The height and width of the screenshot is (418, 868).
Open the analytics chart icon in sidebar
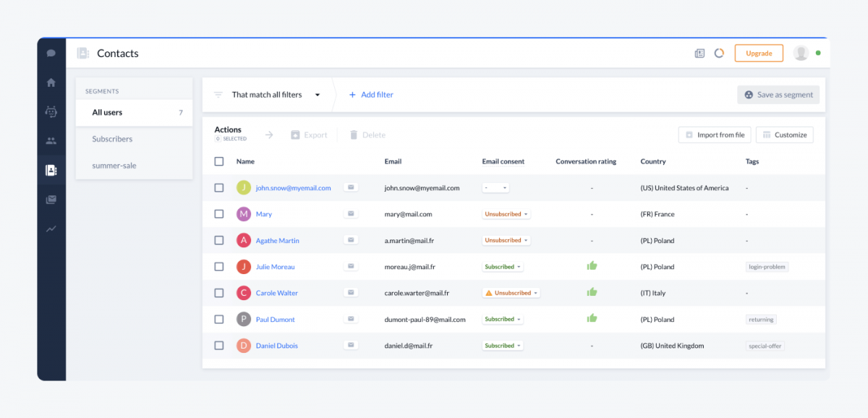pos(51,229)
